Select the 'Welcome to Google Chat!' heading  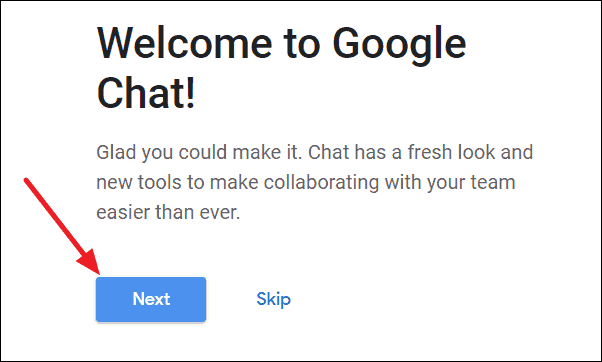281,67
